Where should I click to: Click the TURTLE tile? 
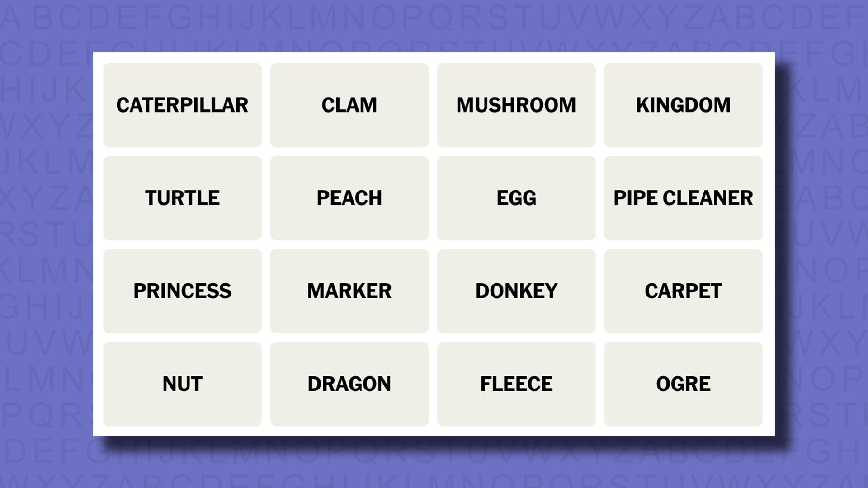[182, 198]
